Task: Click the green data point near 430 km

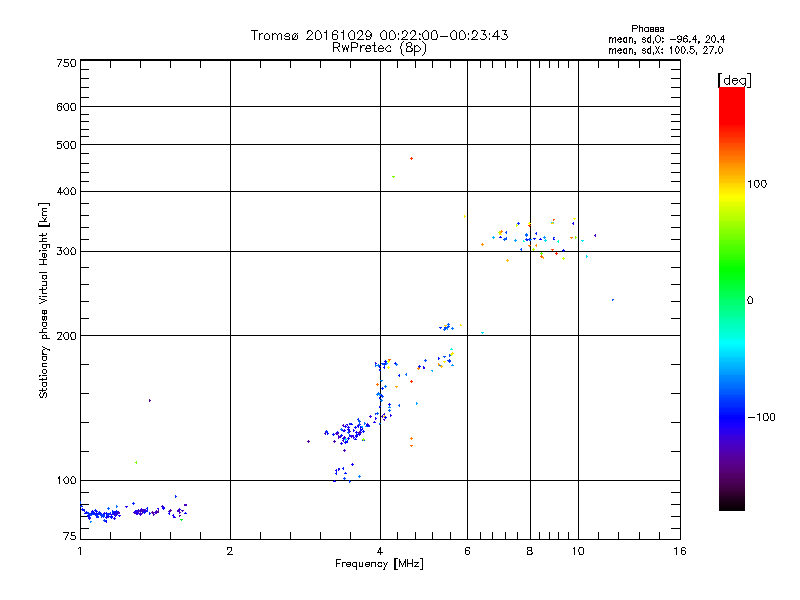Action: (x=393, y=177)
